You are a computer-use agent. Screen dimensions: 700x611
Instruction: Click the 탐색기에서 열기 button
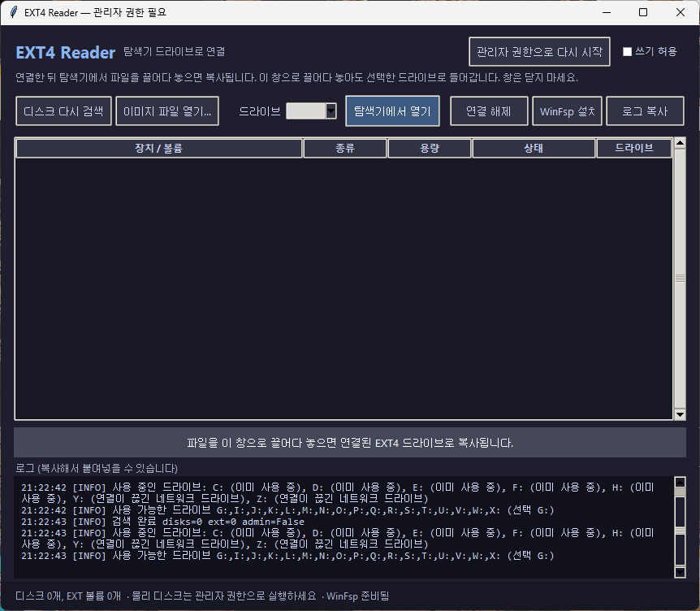click(392, 111)
